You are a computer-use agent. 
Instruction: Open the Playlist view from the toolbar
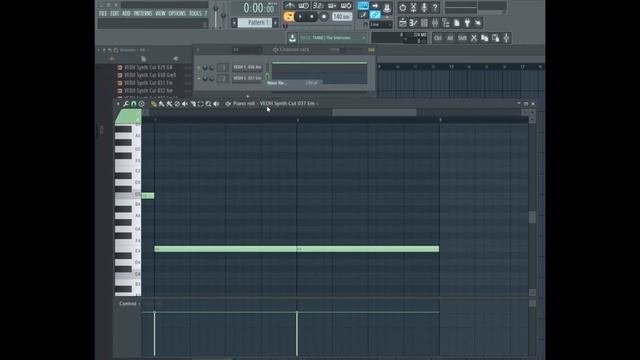pos(402,23)
